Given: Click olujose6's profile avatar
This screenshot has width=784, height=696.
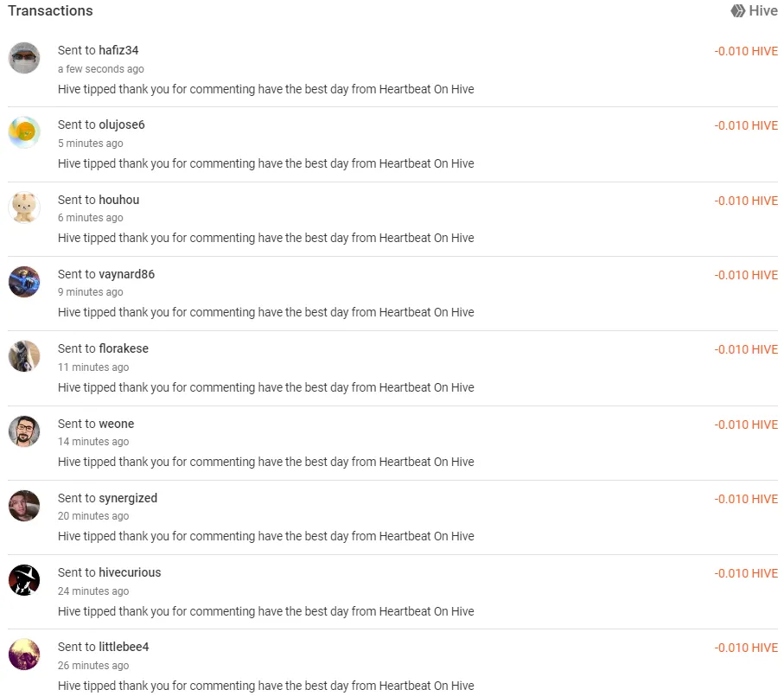Looking at the screenshot, I should 24,132.
